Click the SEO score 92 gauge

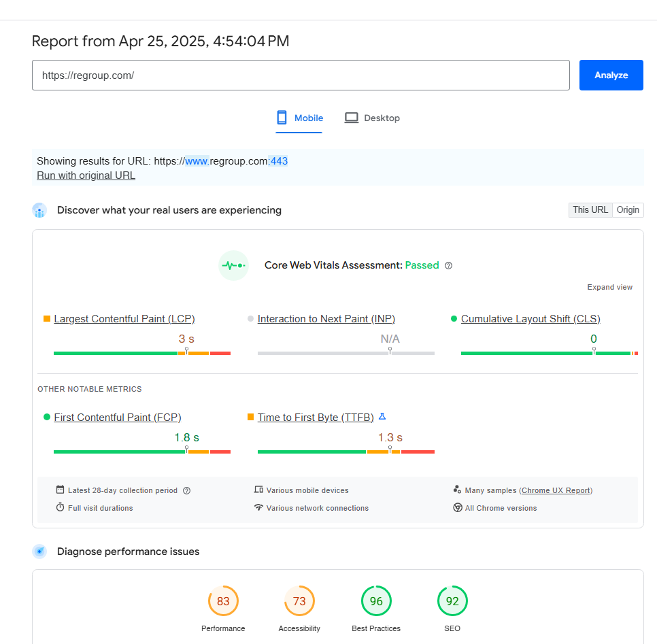(x=452, y=601)
